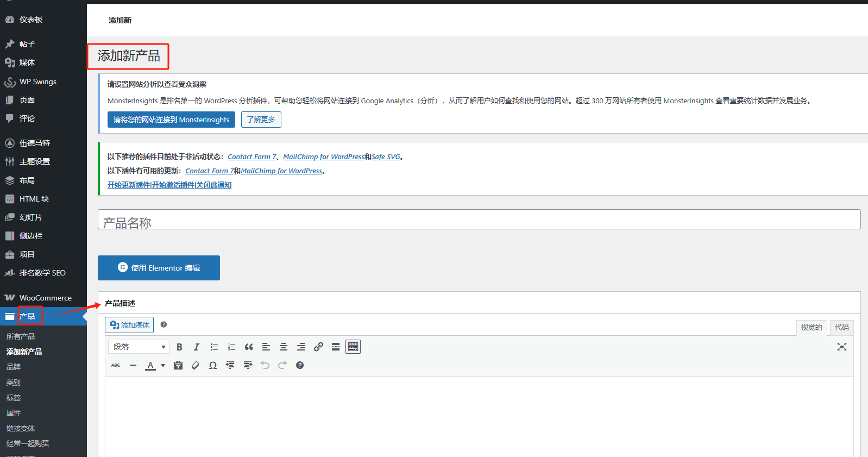Open distraction-free fullscreen editor mode
868x457 pixels.
[x=842, y=347]
